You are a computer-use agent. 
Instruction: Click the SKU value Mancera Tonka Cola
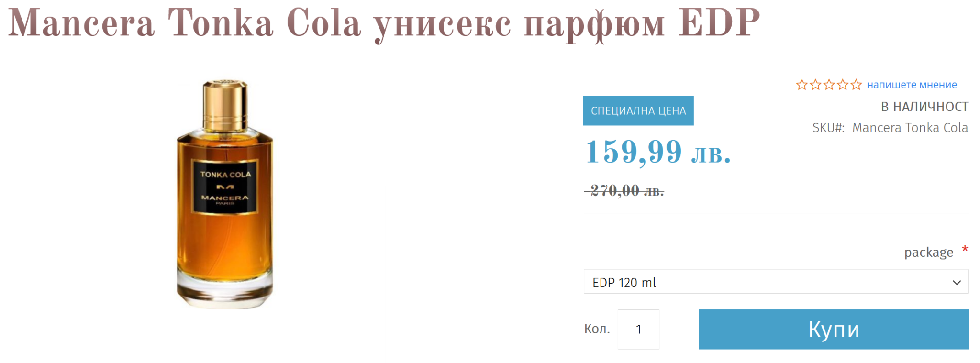pyautogui.click(x=910, y=128)
